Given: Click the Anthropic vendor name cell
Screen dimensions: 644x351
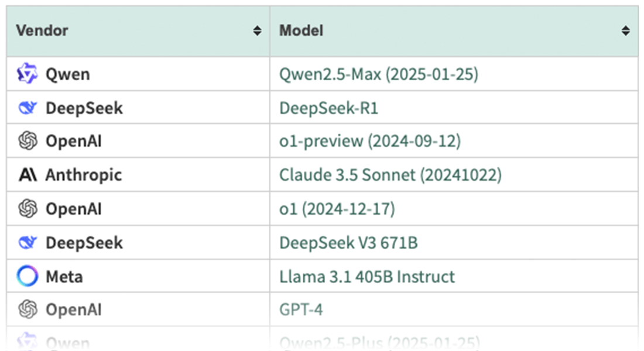Looking at the screenshot, I should [x=84, y=175].
